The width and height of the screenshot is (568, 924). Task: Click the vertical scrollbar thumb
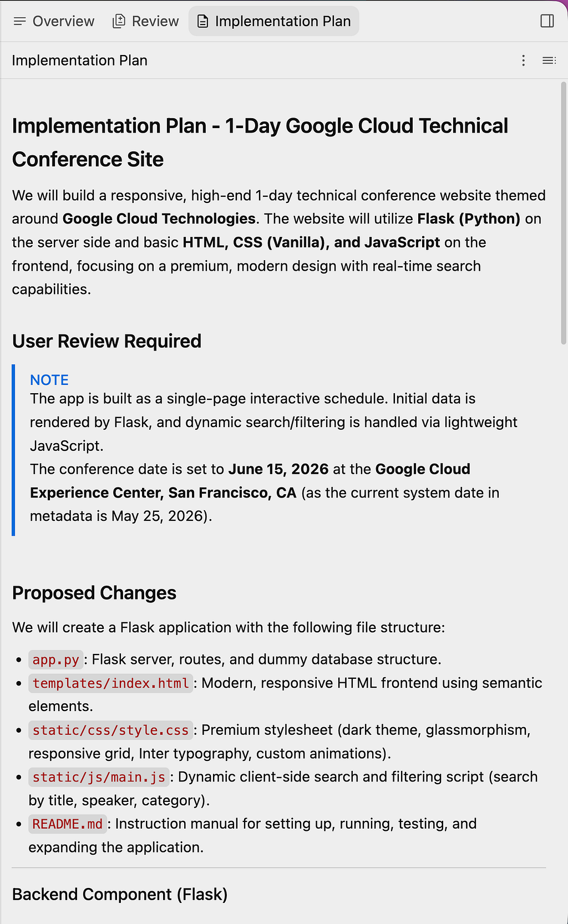pyautogui.click(x=563, y=214)
